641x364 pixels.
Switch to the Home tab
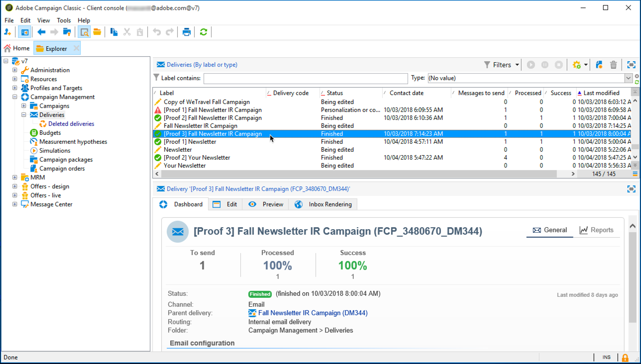(17, 48)
